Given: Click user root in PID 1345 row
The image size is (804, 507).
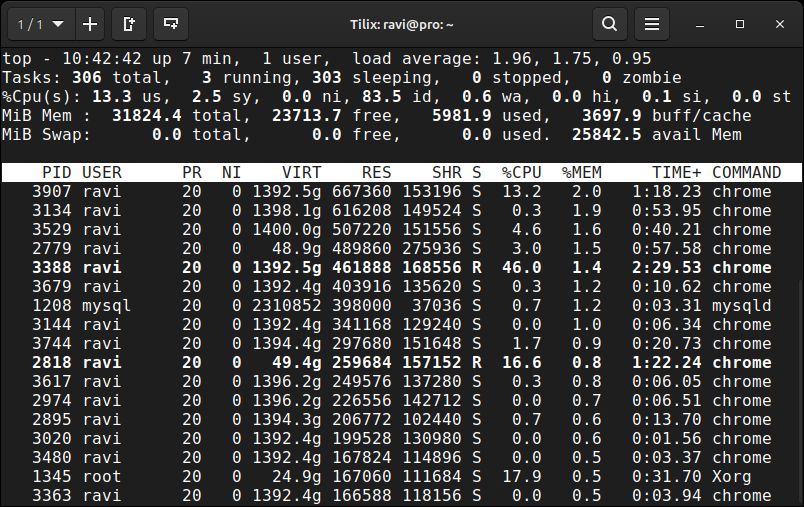Looking at the screenshot, I should 102,476.
